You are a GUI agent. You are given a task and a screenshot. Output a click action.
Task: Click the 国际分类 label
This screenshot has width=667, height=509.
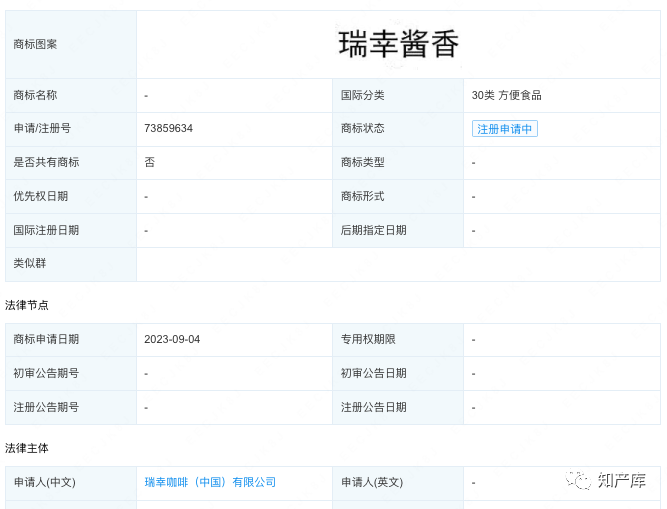(x=362, y=95)
